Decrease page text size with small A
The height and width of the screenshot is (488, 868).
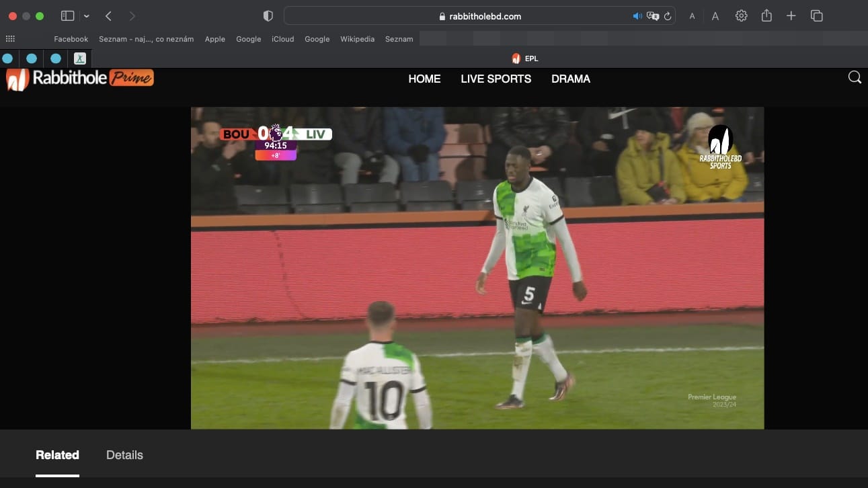[692, 16]
